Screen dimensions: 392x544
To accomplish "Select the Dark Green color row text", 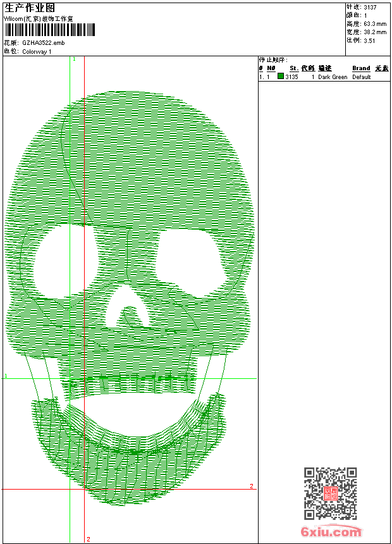I will [x=333, y=77].
